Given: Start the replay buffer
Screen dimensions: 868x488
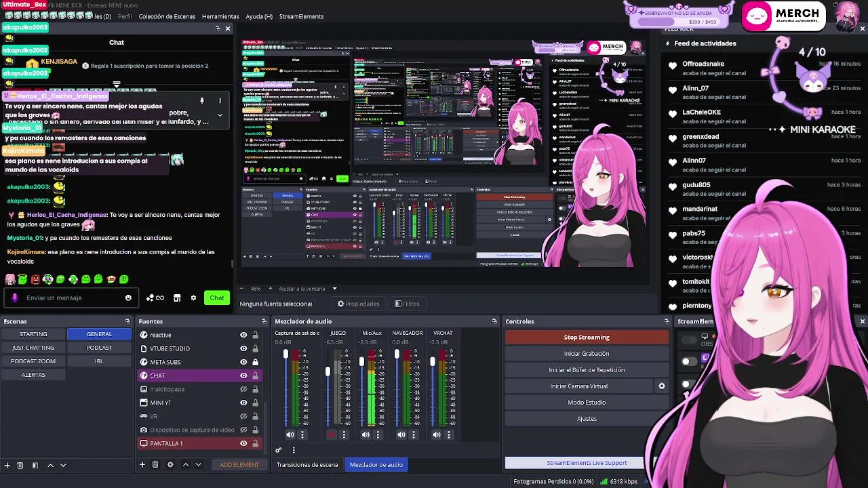Looking at the screenshot, I should (587, 370).
